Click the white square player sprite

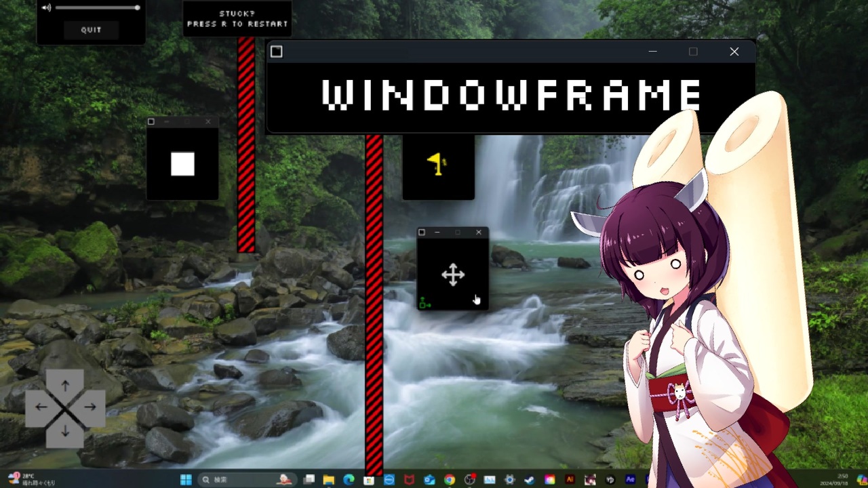[182, 163]
